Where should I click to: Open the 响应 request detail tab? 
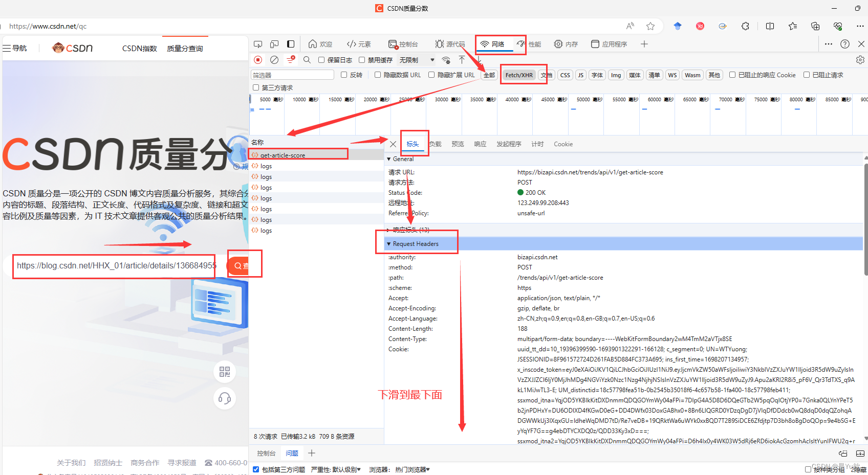pyautogui.click(x=480, y=144)
